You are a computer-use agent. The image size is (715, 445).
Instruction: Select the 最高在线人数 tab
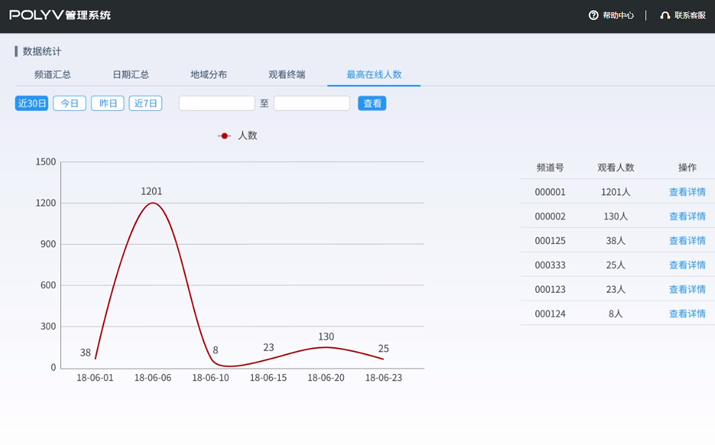[374, 75]
